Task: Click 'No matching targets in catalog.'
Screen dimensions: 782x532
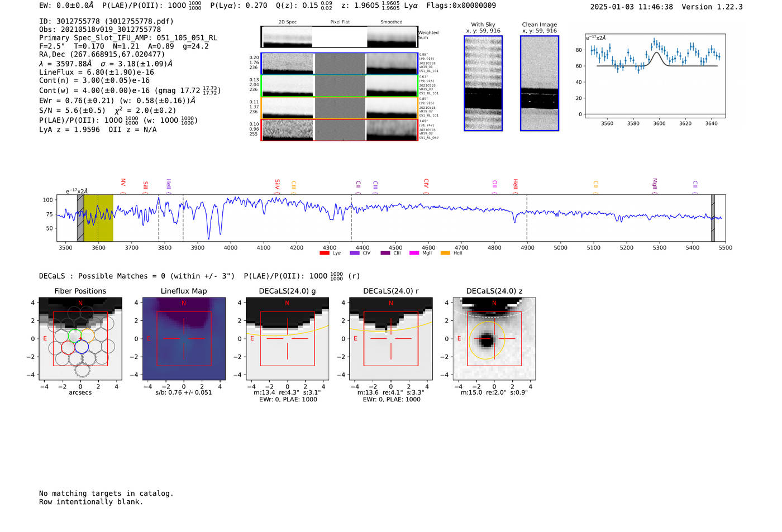Action: tap(106, 493)
